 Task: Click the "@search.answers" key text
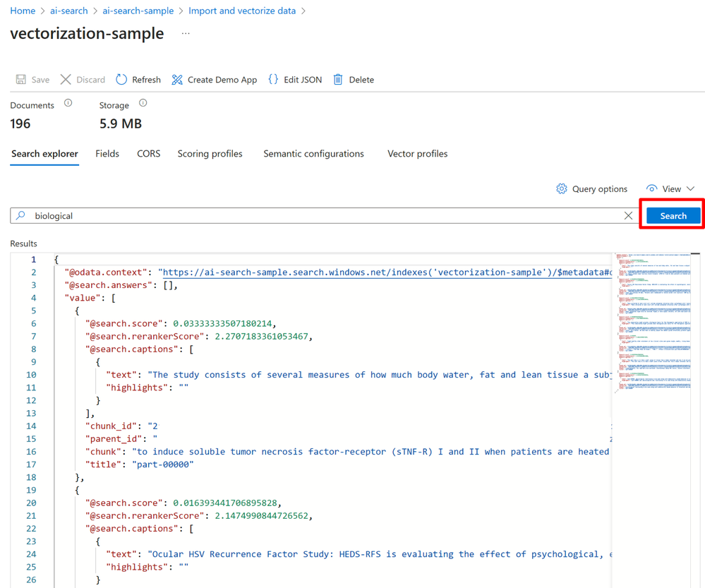click(x=109, y=285)
